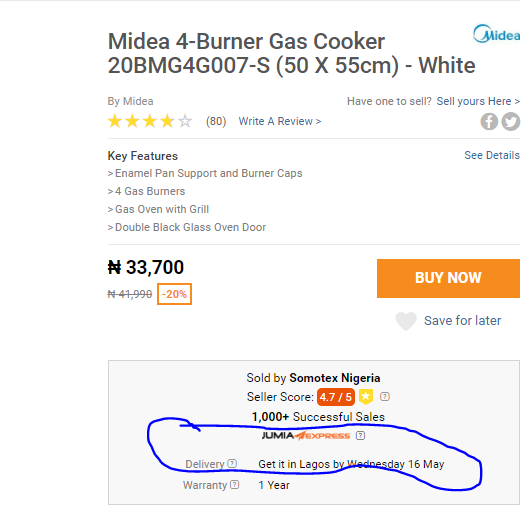This screenshot has height=517, width=532.
Task: Click the Delivery info question mark
Action: pyautogui.click(x=232, y=463)
